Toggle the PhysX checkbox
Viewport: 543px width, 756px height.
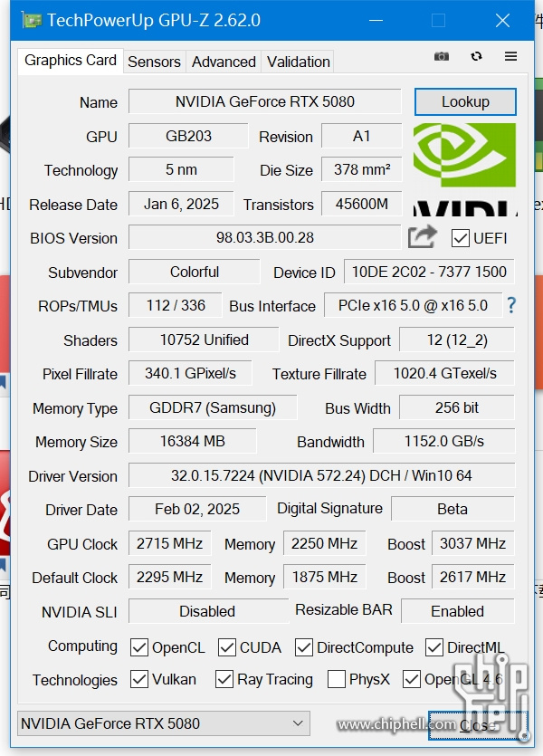337,679
